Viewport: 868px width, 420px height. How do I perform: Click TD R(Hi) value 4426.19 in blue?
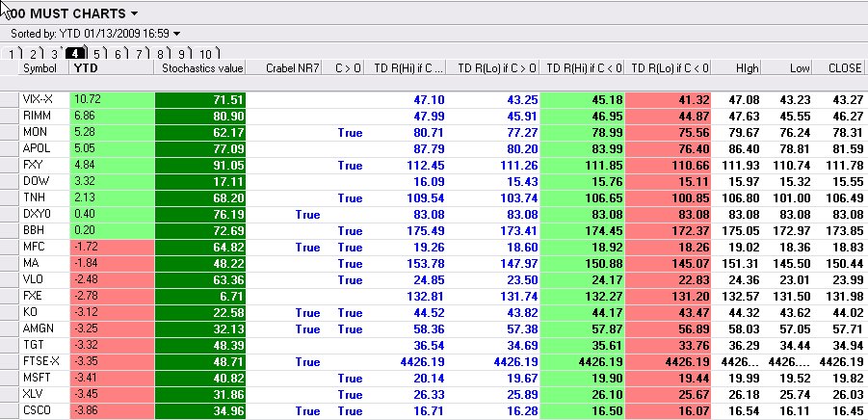422,362
